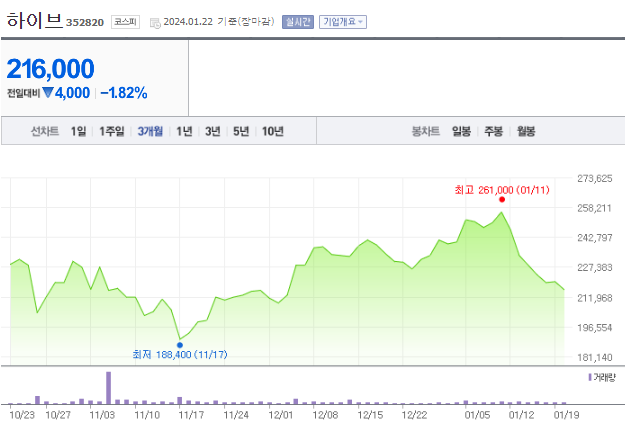Click the 전일대비 label
The image size is (625, 436).
[24, 93]
